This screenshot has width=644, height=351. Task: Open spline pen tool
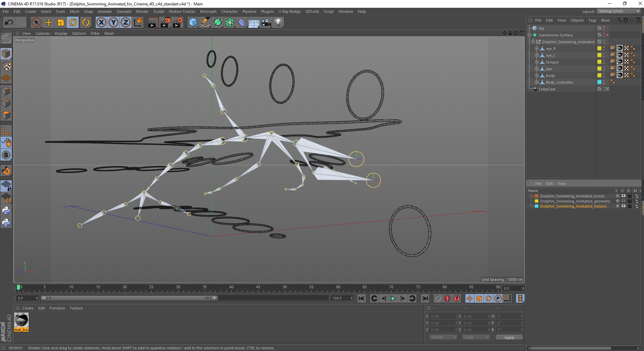pos(205,23)
